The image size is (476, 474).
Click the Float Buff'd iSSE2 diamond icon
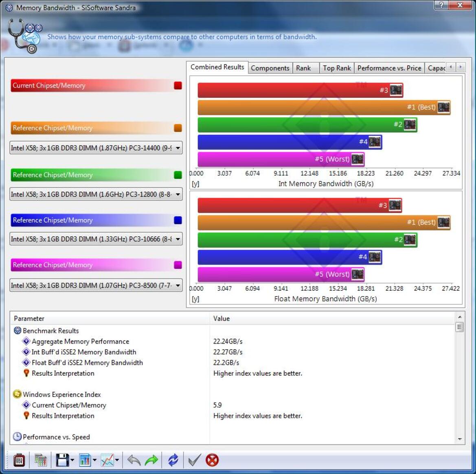pos(26,362)
